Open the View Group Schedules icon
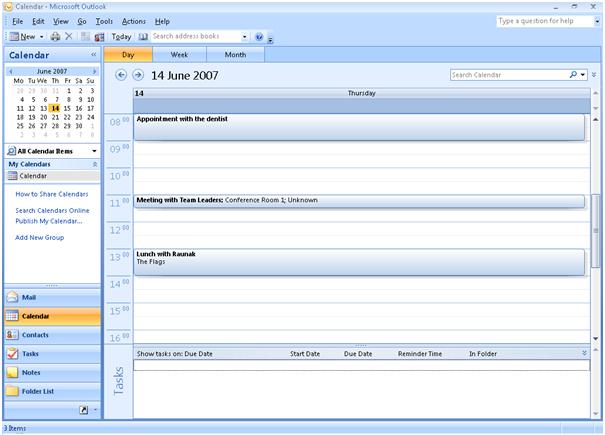The image size is (605, 435). tap(99, 37)
